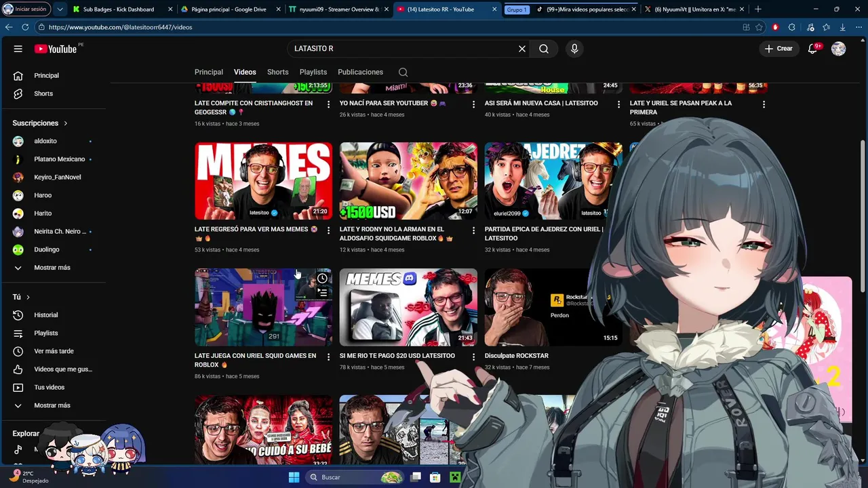Open options for LATE REGRESÓ PARA VER MAS MEMES
Viewport: 868px width, 488px height.
click(x=329, y=230)
